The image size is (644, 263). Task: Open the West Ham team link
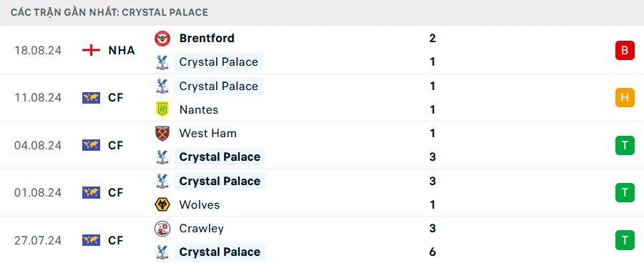pos(208,134)
